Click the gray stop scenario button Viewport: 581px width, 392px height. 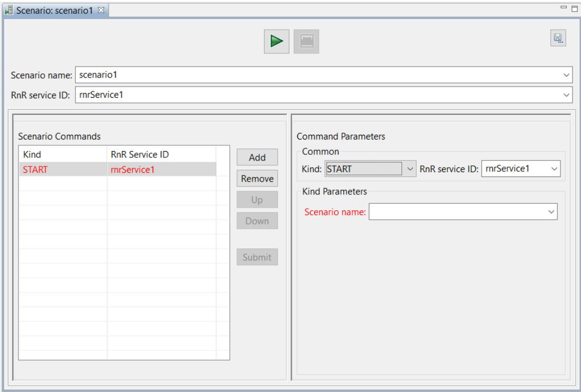[x=306, y=41]
